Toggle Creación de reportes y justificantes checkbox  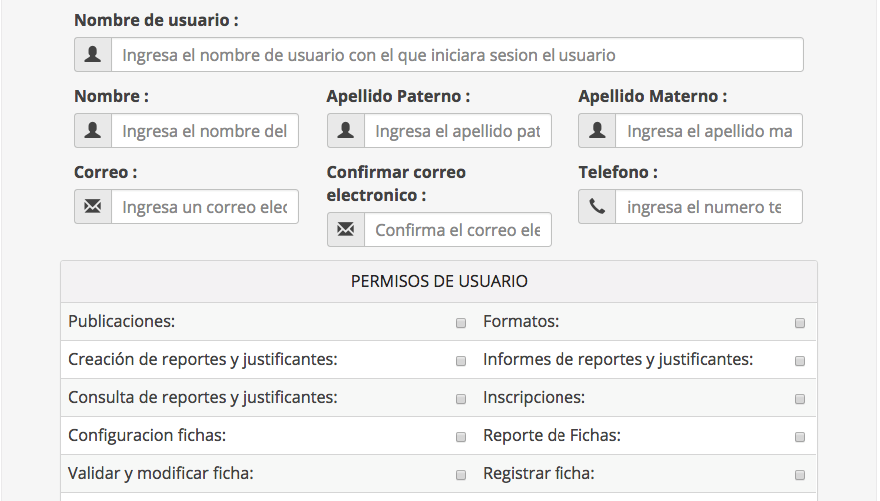click(461, 361)
